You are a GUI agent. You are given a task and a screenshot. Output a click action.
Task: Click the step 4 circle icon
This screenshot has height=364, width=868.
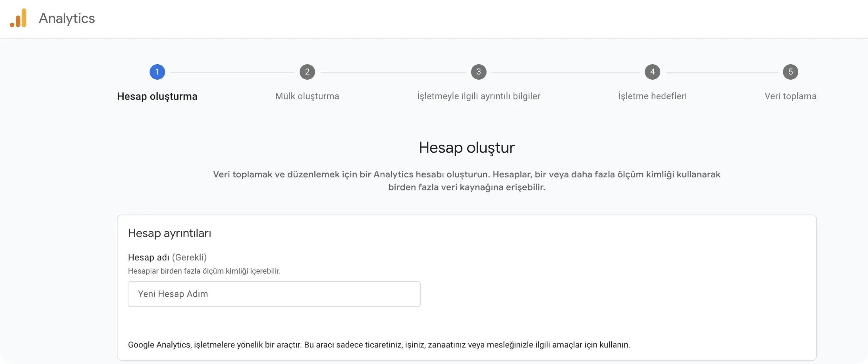652,72
